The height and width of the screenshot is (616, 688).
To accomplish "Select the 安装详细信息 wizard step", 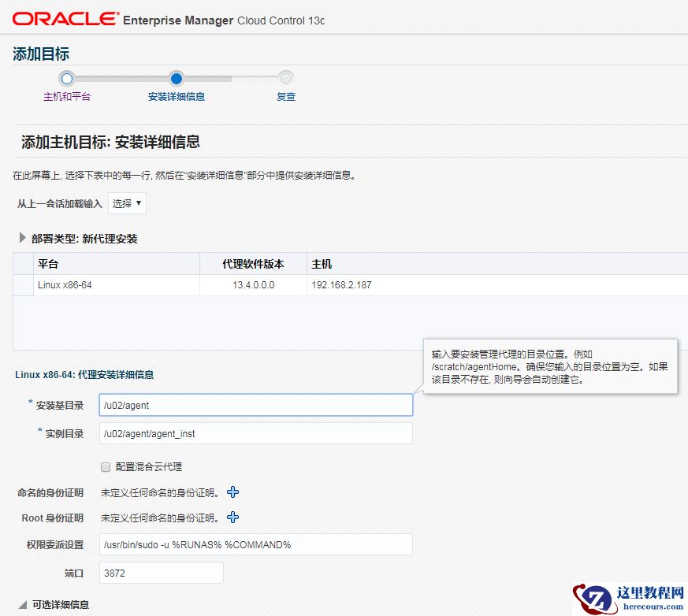I will tap(177, 96).
